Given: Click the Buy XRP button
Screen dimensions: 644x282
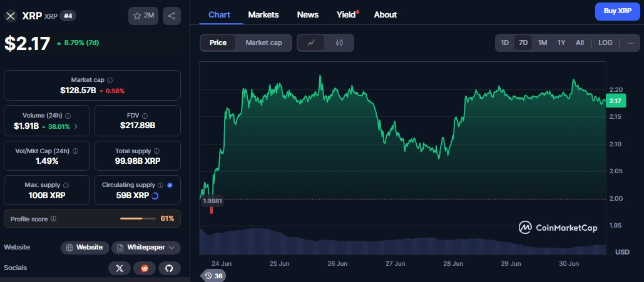Looking at the screenshot, I should click(618, 11).
